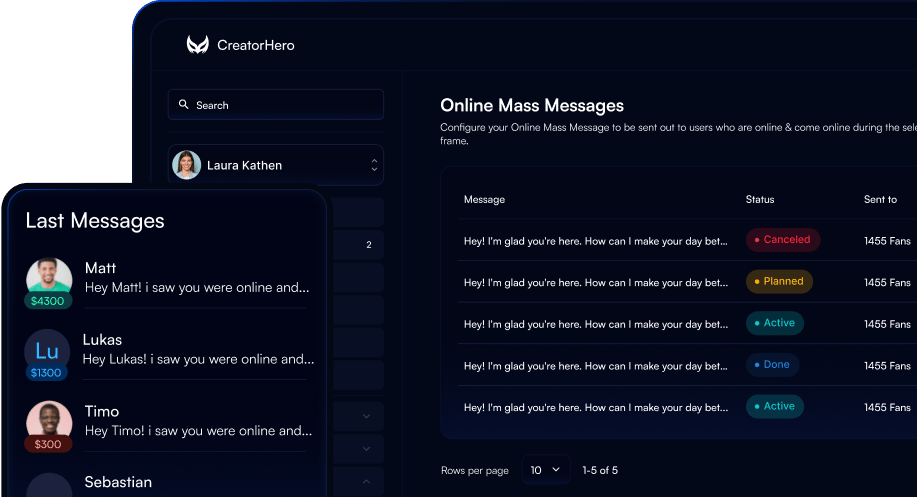Click Laura Kathen's profile avatar
This screenshot has height=497, width=917.
(x=187, y=165)
